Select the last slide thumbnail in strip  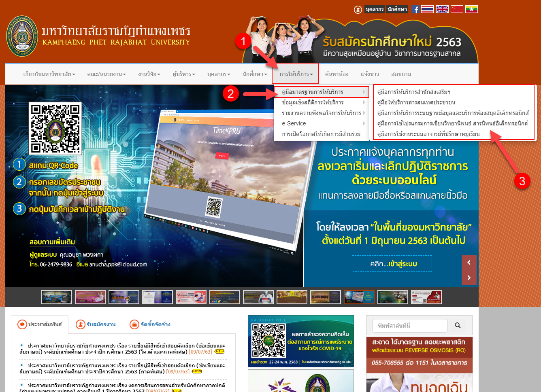[x=426, y=297]
